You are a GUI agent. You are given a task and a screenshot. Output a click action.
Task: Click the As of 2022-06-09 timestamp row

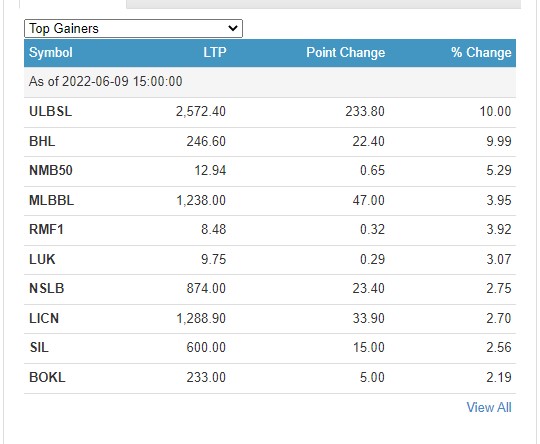pos(270,82)
